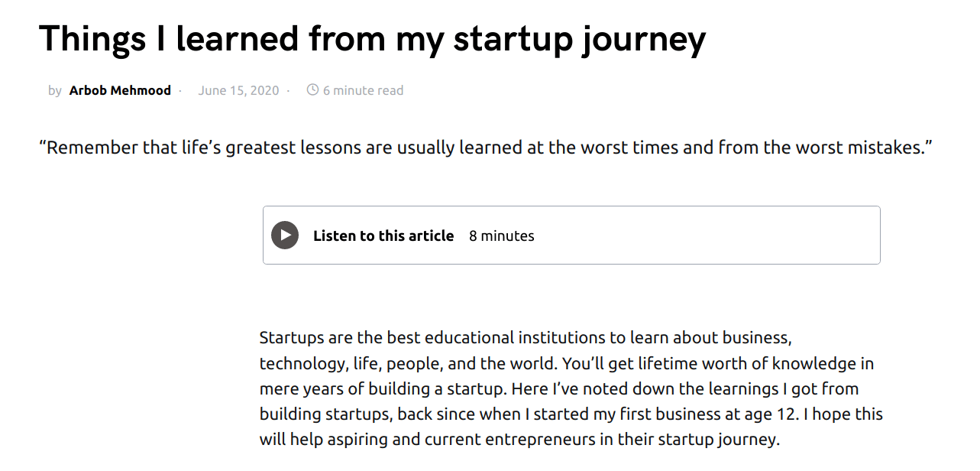
Task: Click the article title heading
Action: [x=373, y=38]
